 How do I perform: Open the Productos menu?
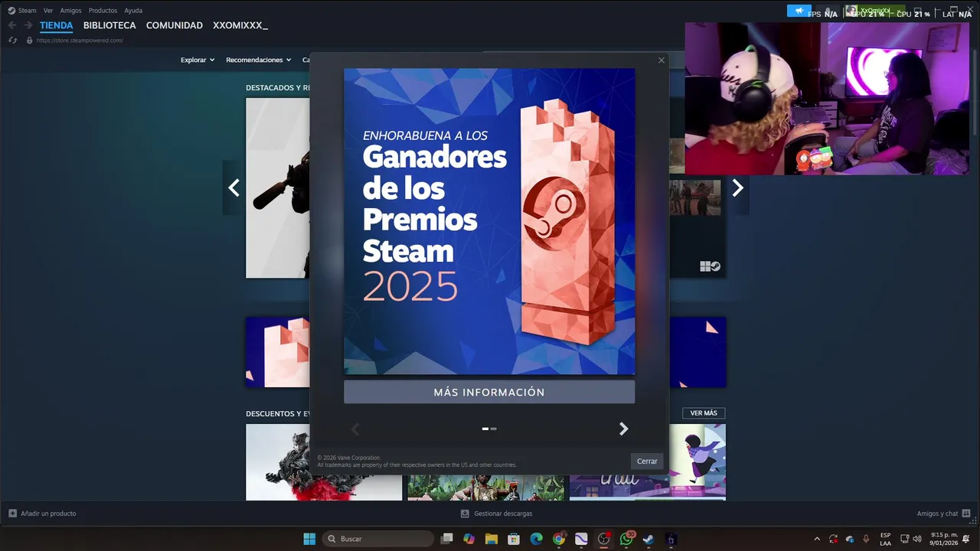(103, 11)
